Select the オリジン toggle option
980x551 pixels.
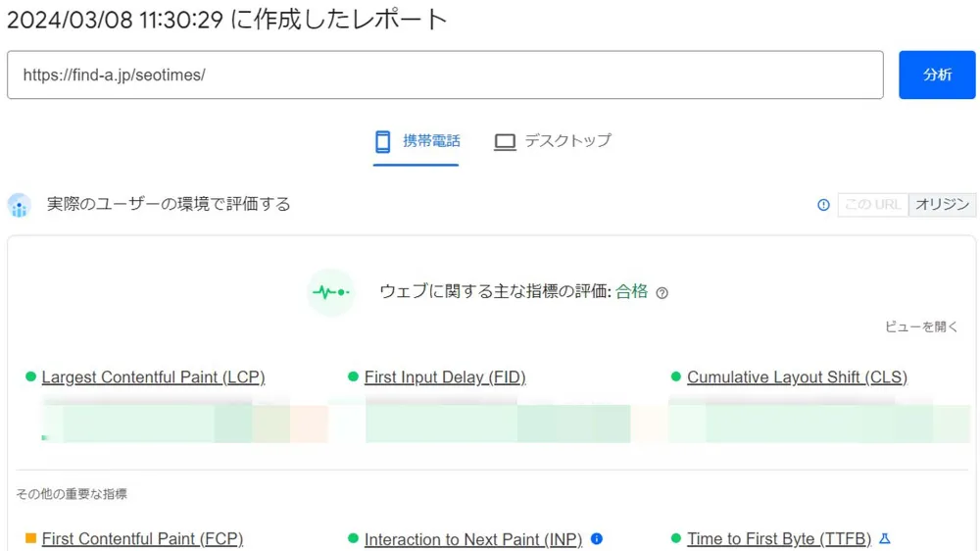(x=942, y=205)
